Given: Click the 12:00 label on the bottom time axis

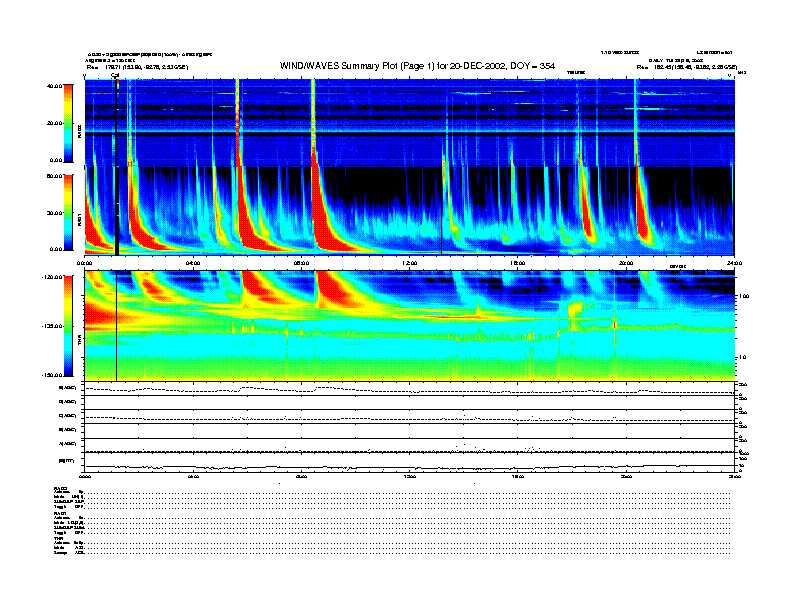Looking at the screenshot, I should (410, 476).
